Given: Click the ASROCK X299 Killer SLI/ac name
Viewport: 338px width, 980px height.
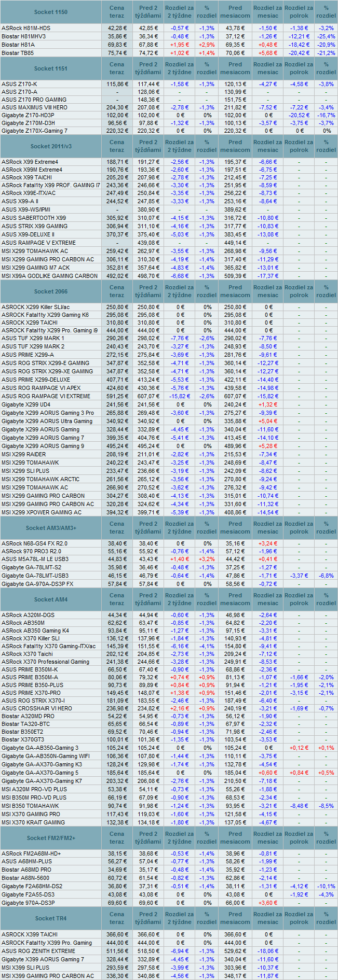Looking at the screenshot, I should coord(35,307).
